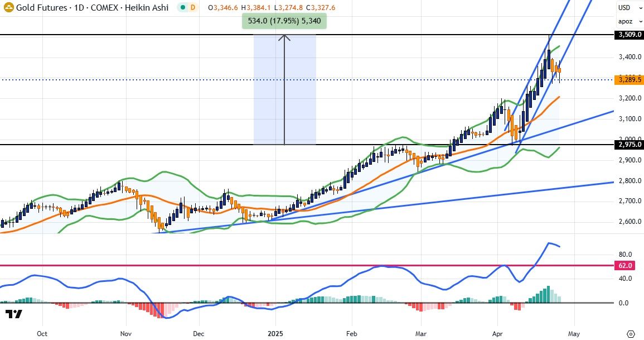
Task: Click the 2,600.0 price axis label
Action: (x=630, y=222)
